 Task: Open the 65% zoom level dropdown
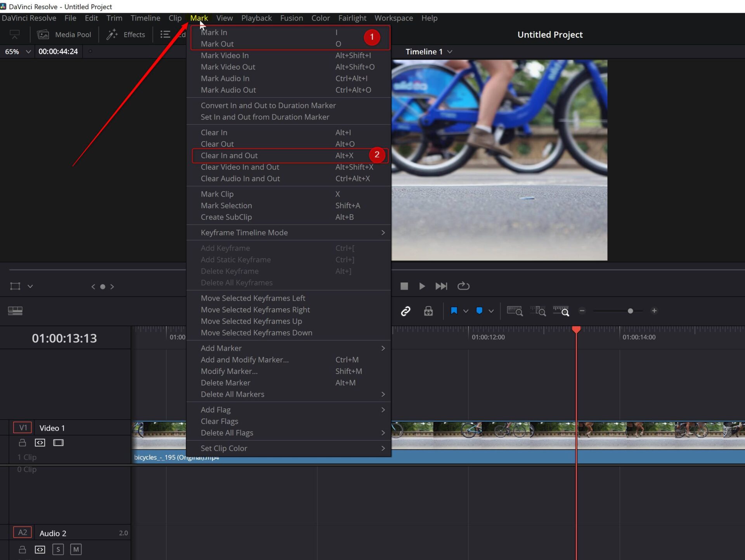pyautogui.click(x=28, y=51)
